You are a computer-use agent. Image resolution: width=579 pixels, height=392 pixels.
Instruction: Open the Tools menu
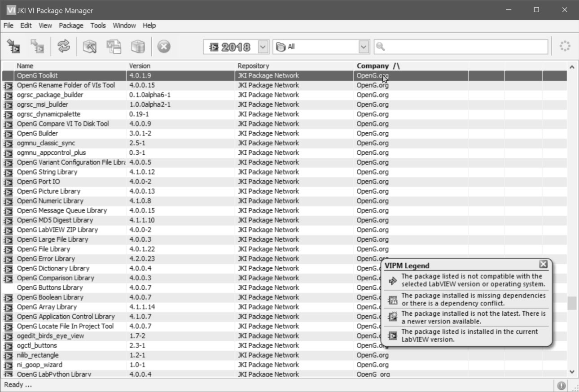[98, 26]
